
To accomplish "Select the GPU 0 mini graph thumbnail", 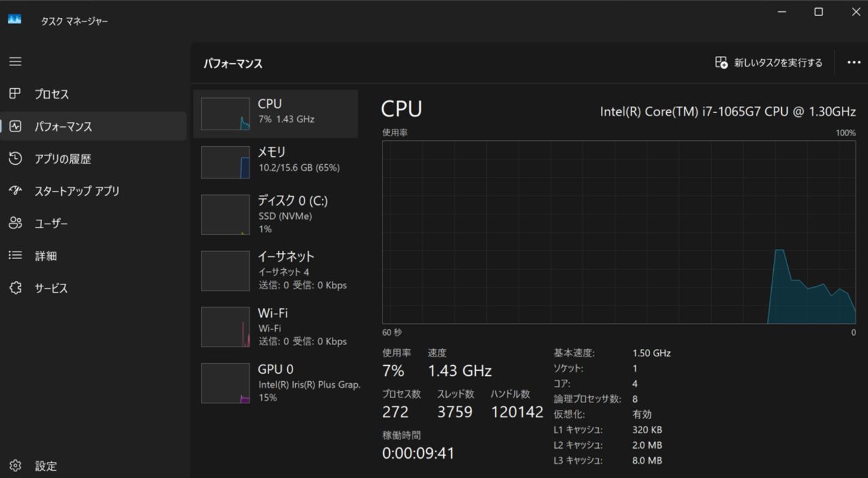I will point(225,383).
